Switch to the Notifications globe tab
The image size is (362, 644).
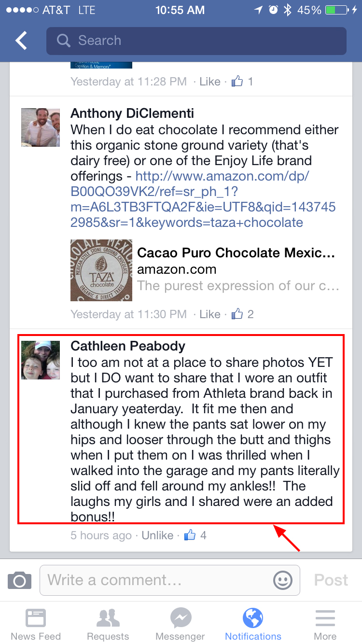click(x=253, y=624)
